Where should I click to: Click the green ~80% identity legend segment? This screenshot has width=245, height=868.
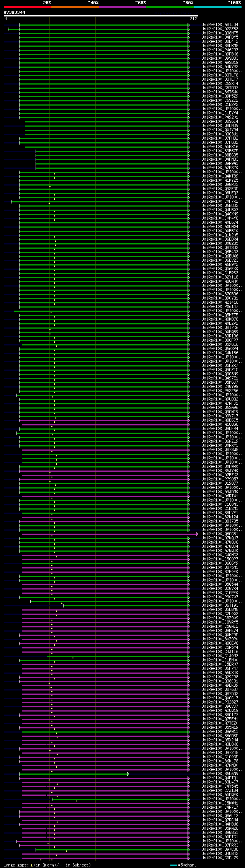pyautogui.click(x=170, y=7)
